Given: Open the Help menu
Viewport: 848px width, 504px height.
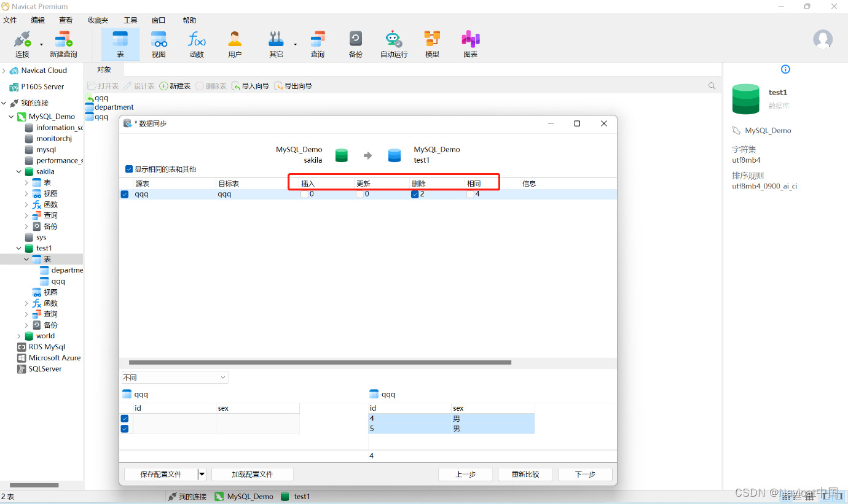Looking at the screenshot, I should [x=189, y=20].
